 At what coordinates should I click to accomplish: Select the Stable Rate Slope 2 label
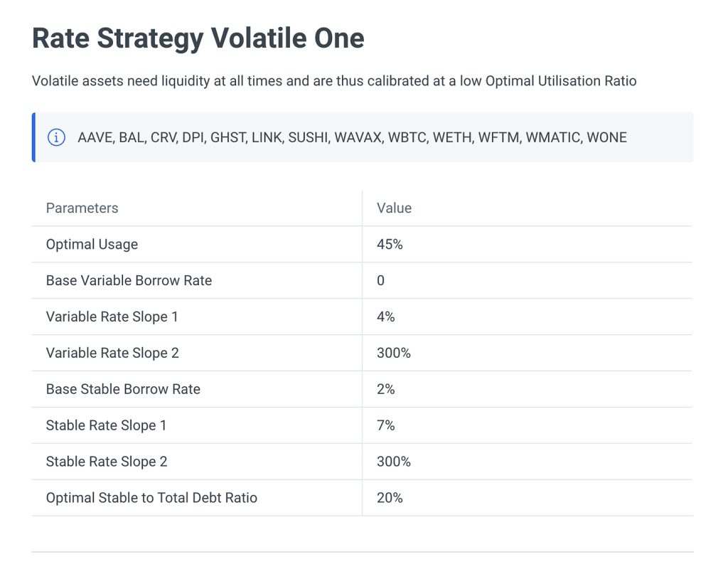(107, 462)
